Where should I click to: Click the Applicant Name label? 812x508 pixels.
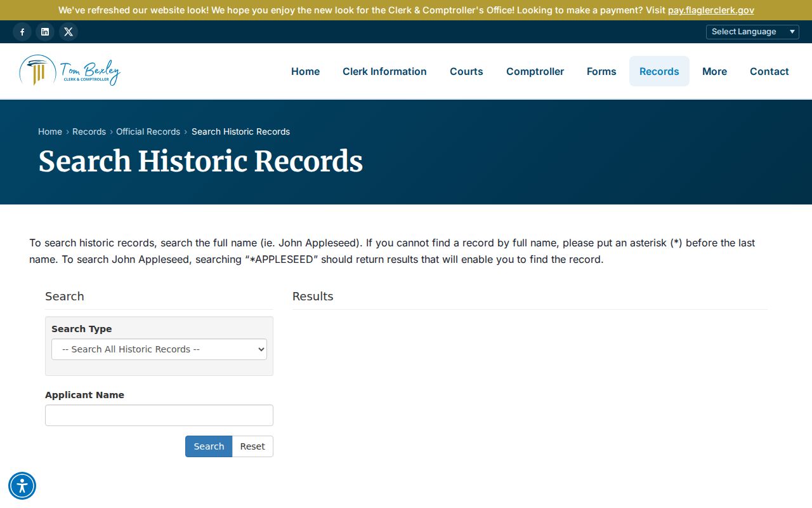click(84, 395)
